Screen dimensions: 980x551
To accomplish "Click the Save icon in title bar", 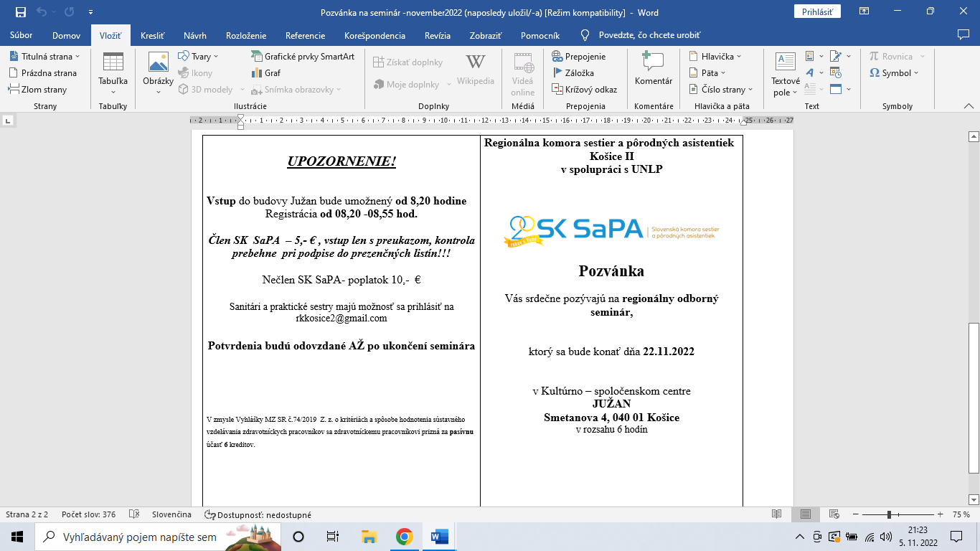I will [20, 12].
